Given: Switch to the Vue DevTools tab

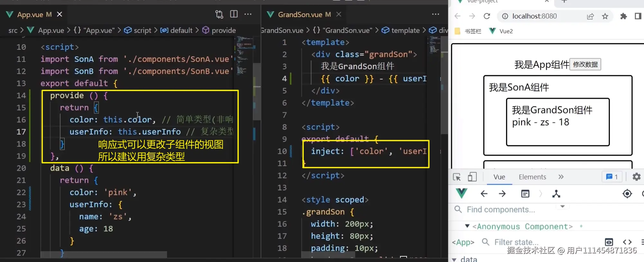Looking at the screenshot, I should point(499,177).
